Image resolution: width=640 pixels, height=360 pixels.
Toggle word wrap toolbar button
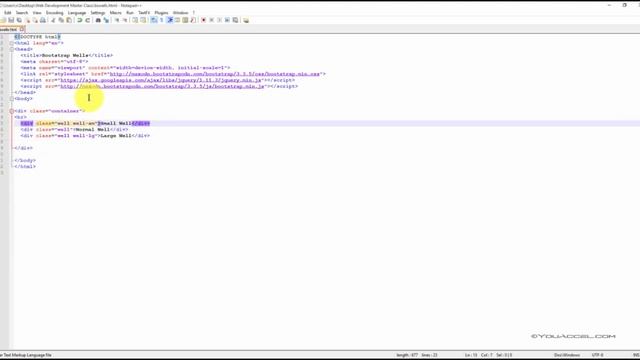[153, 20]
